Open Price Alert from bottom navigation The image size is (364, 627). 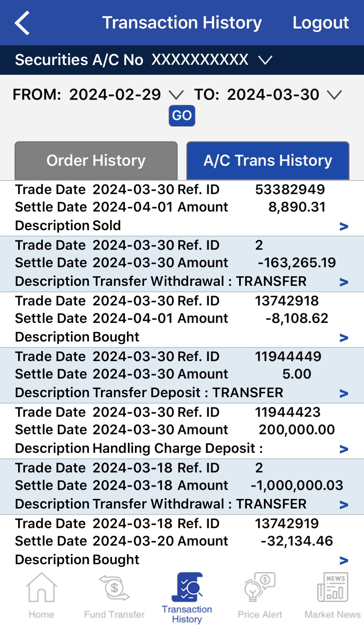coord(260,596)
